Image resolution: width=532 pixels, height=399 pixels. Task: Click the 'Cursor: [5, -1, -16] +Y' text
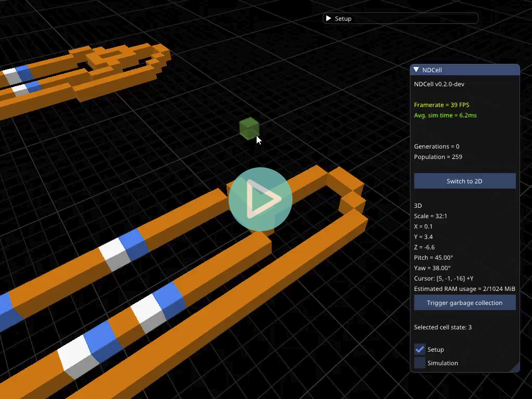tap(444, 278)
